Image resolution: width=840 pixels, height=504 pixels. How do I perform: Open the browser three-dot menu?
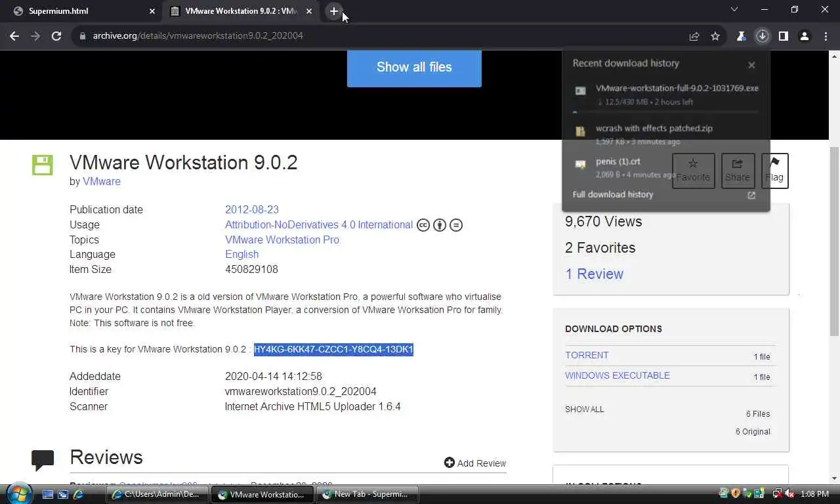[825, 36]
